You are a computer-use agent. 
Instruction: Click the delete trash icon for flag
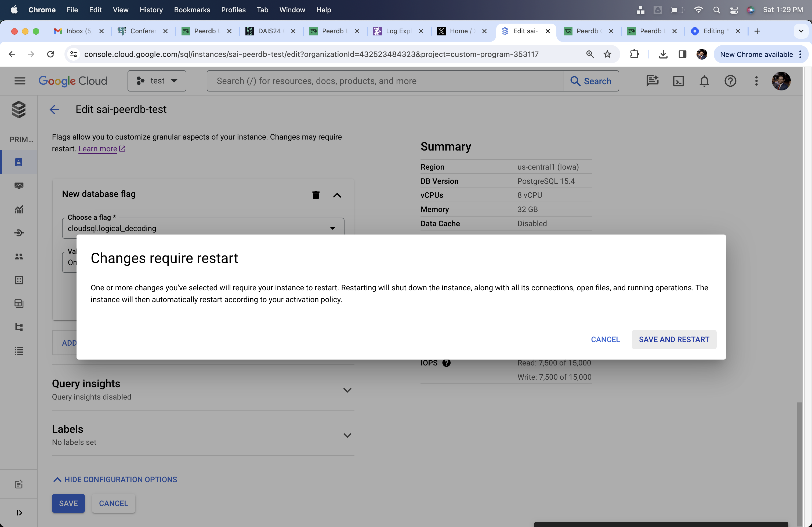coord(316,195)
